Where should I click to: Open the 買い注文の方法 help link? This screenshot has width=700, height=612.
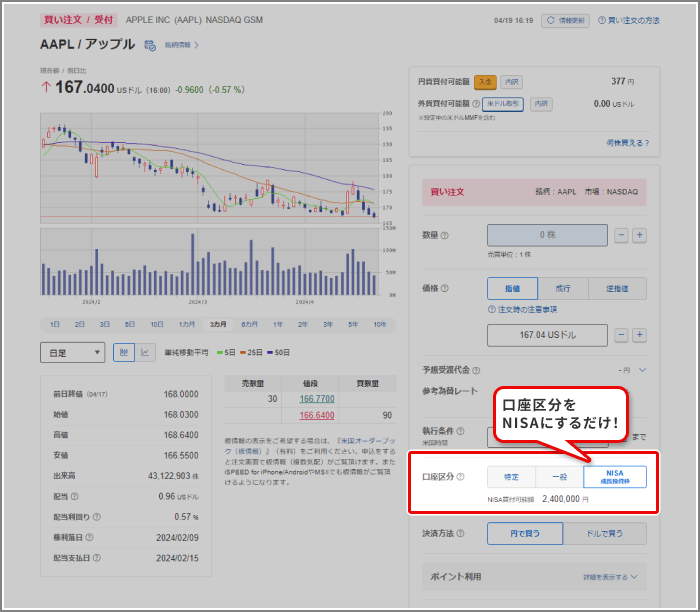coord(629,21)
